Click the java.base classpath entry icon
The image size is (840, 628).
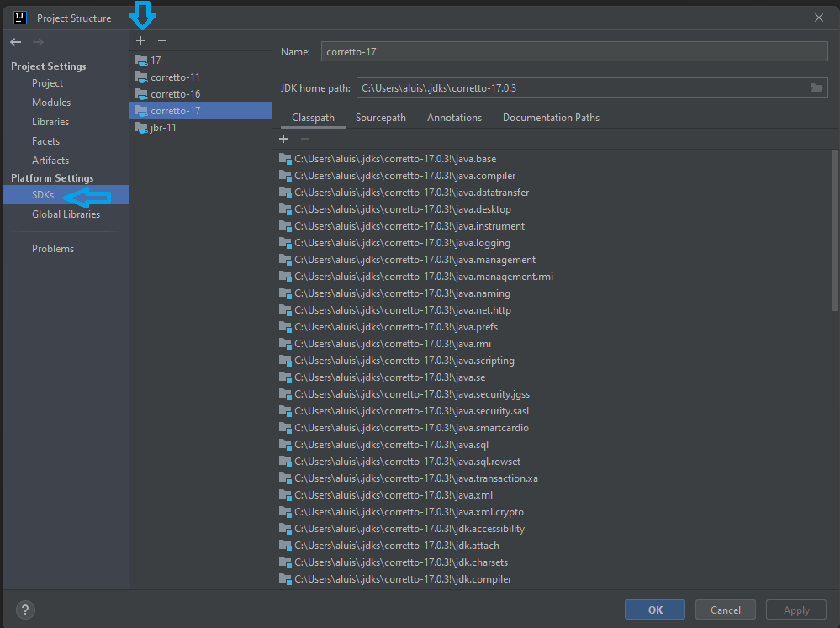[x=285, y=159]
